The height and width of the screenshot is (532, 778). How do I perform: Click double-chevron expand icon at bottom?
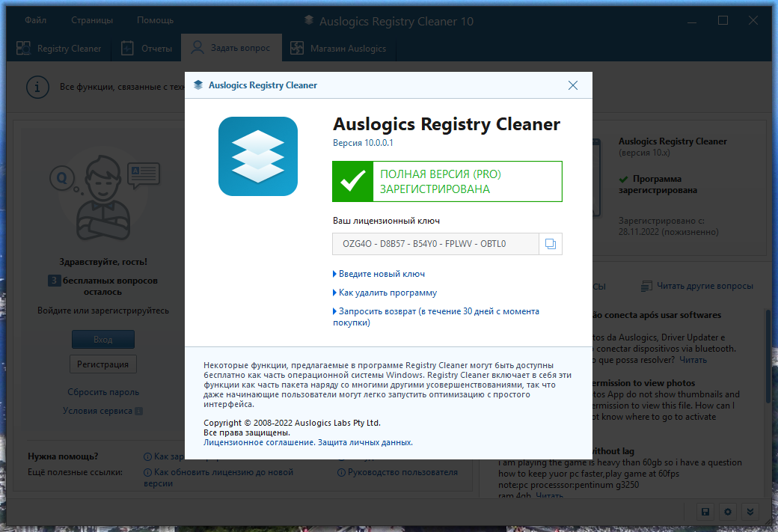click(750, 512)
